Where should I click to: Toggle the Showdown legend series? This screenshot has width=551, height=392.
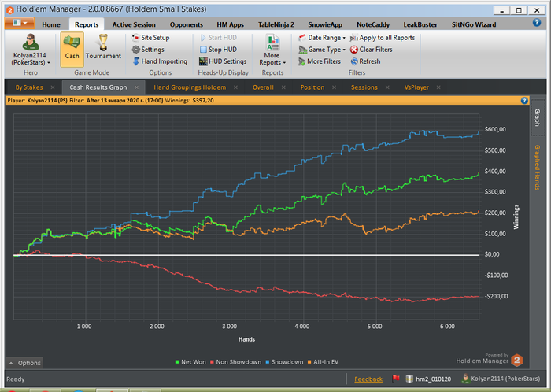tap(284, 362)
